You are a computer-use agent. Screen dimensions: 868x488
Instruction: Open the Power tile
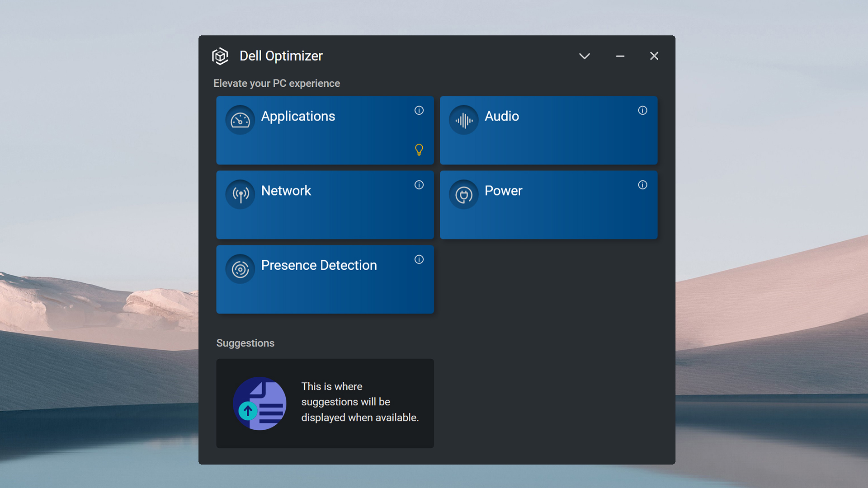coord(549,205)
